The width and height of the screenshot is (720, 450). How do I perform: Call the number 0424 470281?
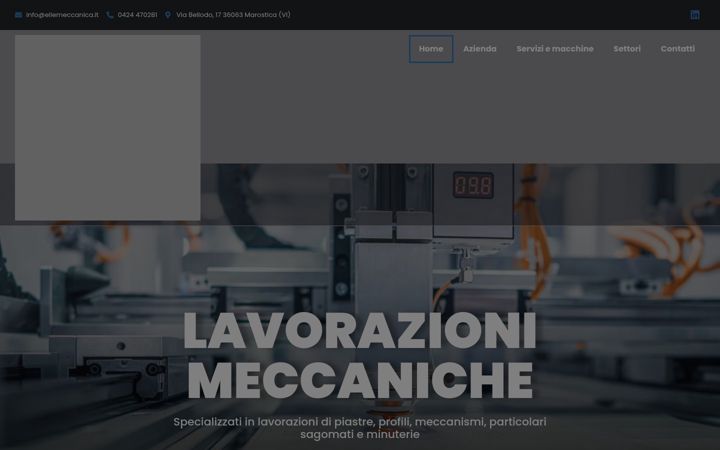[x=137, y=15]
